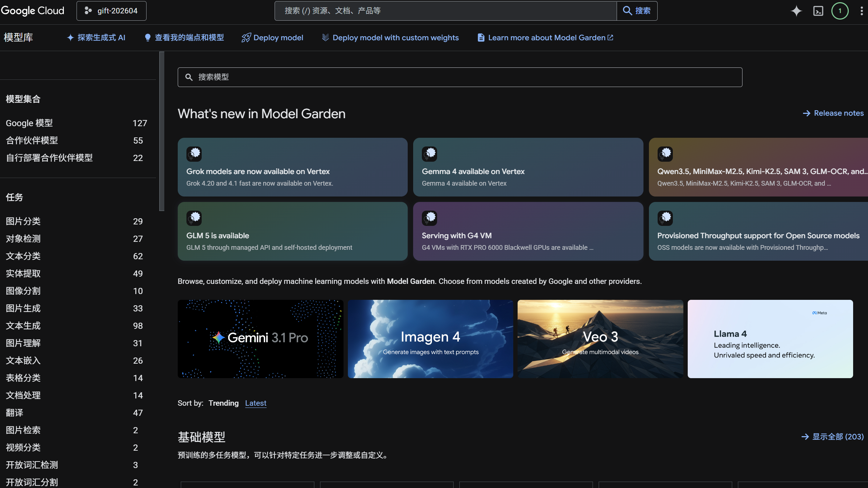
Task: Click the Google Cloud logo
Action: tap(33, 11)
